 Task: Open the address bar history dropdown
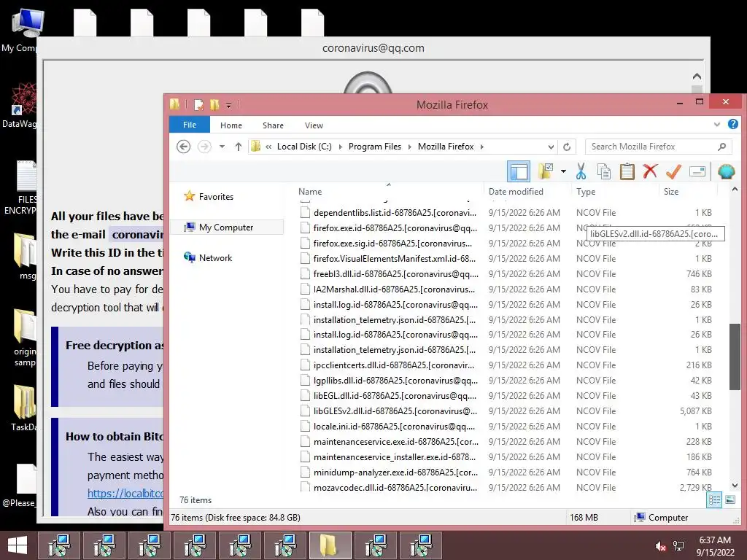pos(551,147)
